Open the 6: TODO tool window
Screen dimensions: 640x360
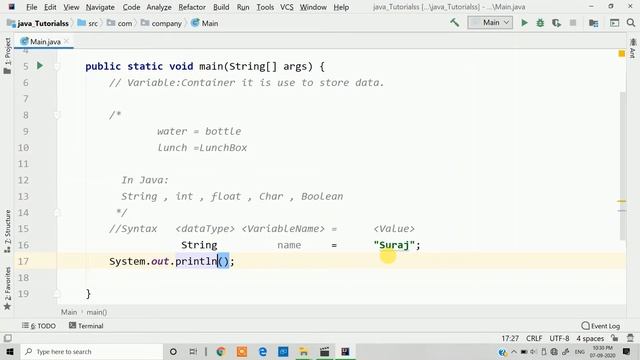39,326
